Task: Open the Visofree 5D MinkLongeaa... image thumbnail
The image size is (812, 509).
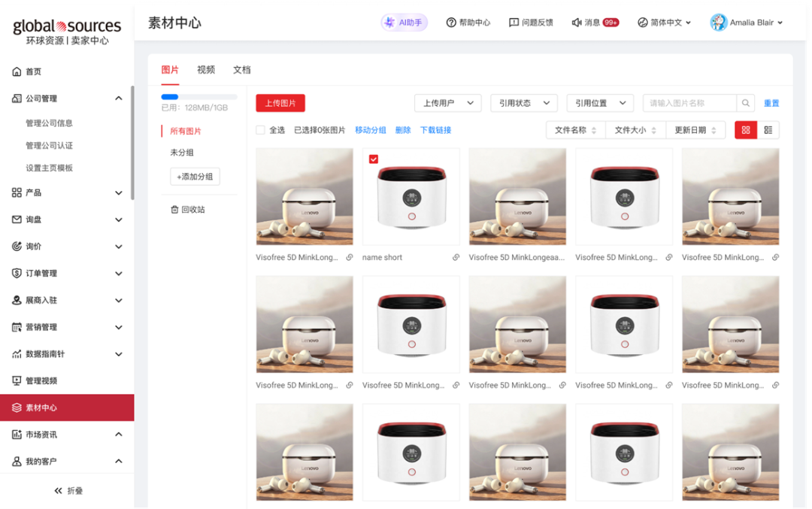Action: pyautogui.click(x=517, y=197)
